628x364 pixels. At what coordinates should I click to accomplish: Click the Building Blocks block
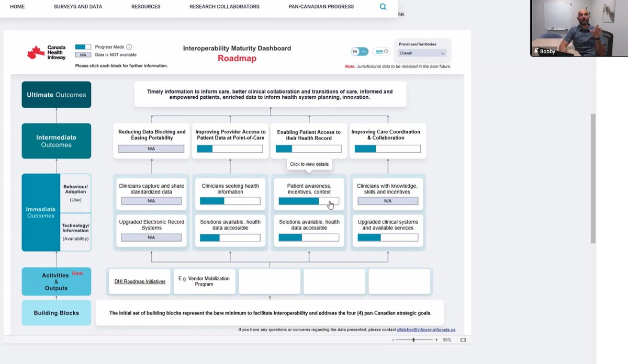click(x=56, y=313)
